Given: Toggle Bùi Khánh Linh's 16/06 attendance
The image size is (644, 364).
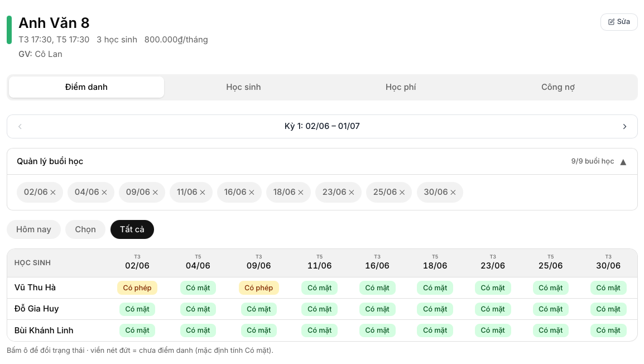Looking at the screenshot, I should (x=377, y=331).
